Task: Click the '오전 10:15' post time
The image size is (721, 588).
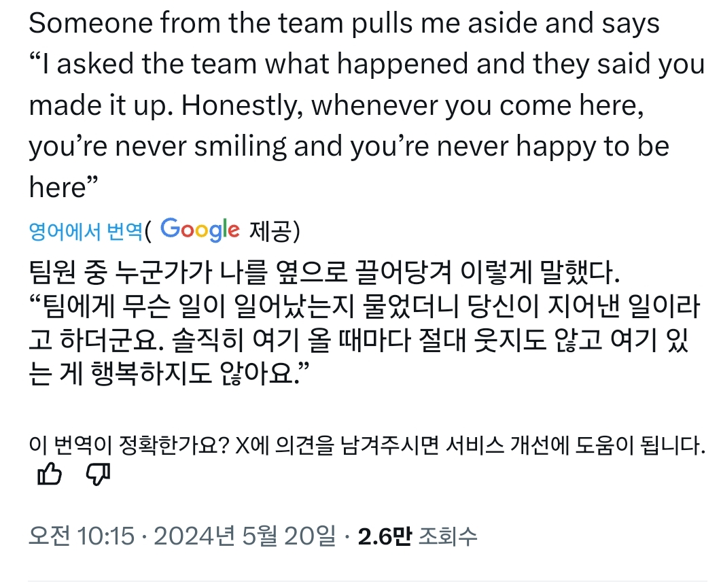Action: (82, 537)
